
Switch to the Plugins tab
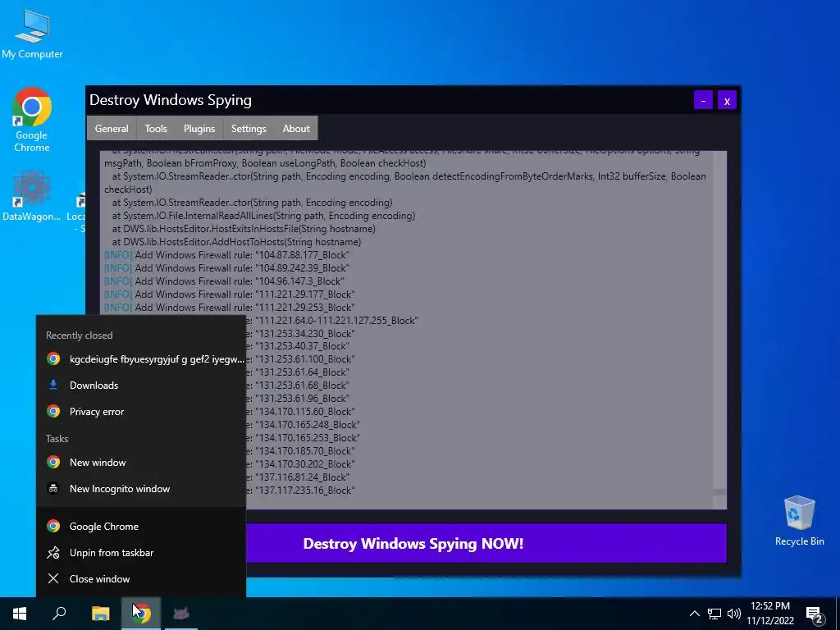199,129
